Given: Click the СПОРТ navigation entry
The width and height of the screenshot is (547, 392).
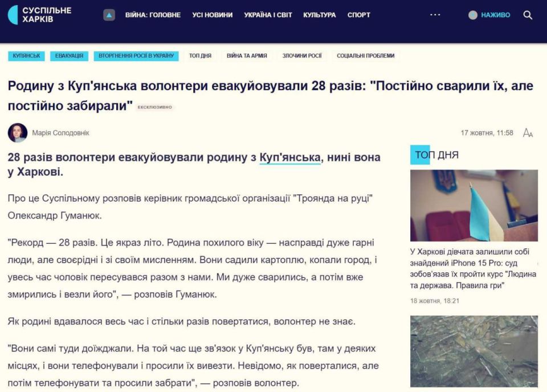Looking at the screenshot, I should tap(359, 15).
